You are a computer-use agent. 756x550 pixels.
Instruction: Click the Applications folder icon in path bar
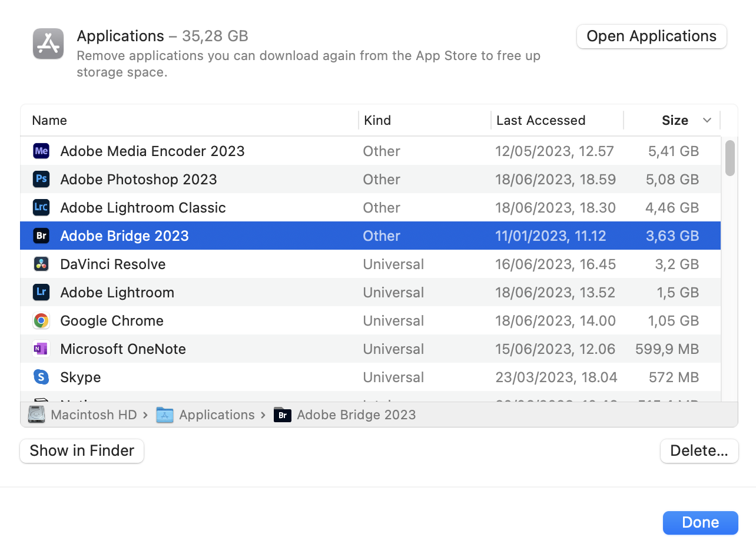pos(164,415)
